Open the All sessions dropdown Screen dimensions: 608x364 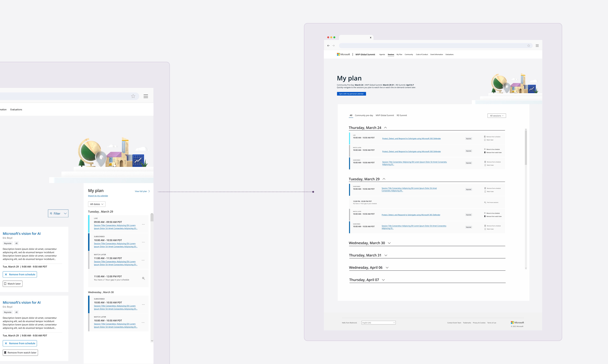tap(496, 116)
